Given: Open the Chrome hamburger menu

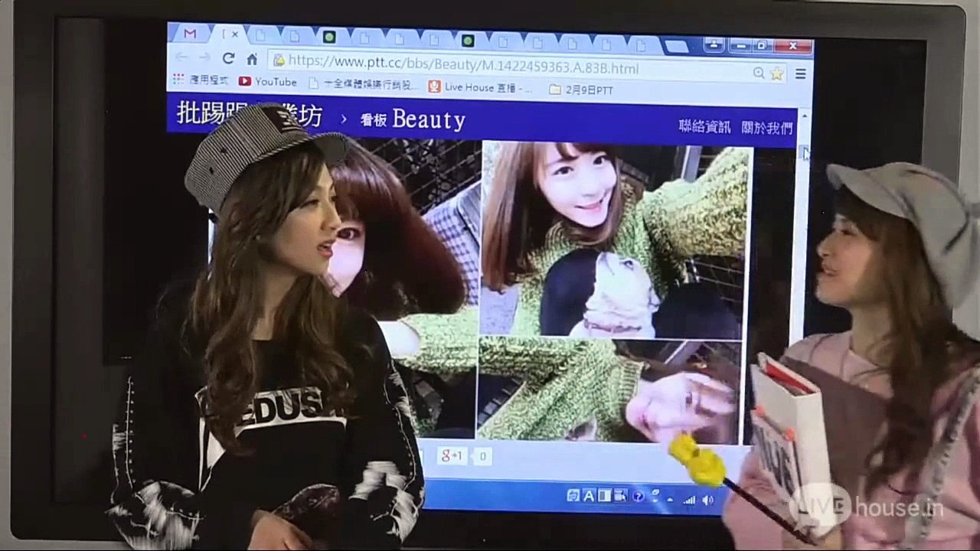Looking at the screenshot, I should point(801,74).
